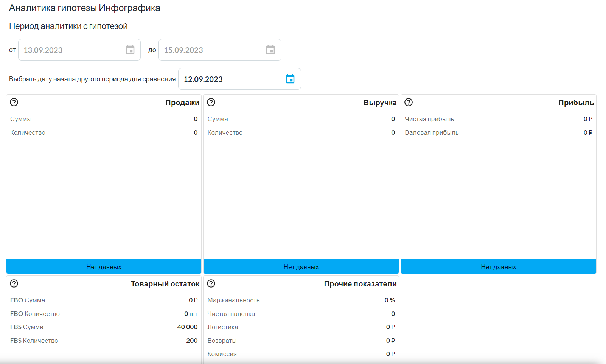Click FBS Сумма value 40 000
606x364 pixels.
tap(187, 327)
